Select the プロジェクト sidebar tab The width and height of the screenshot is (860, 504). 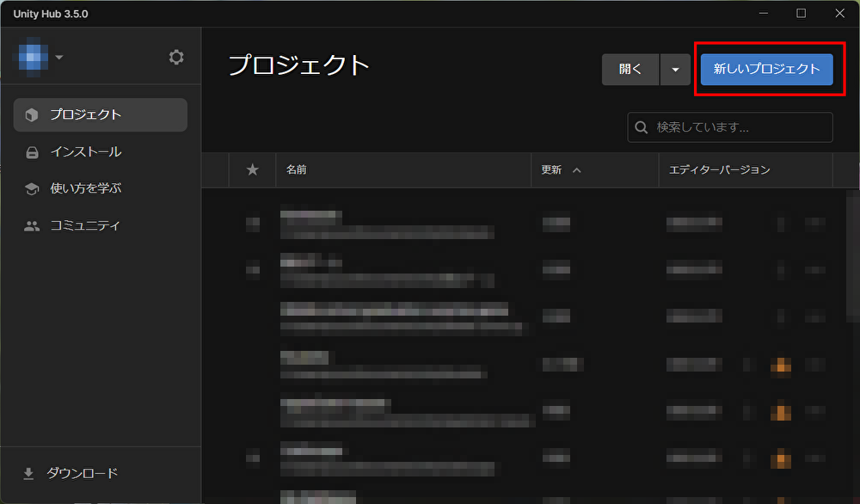click(x=101, y=114)
